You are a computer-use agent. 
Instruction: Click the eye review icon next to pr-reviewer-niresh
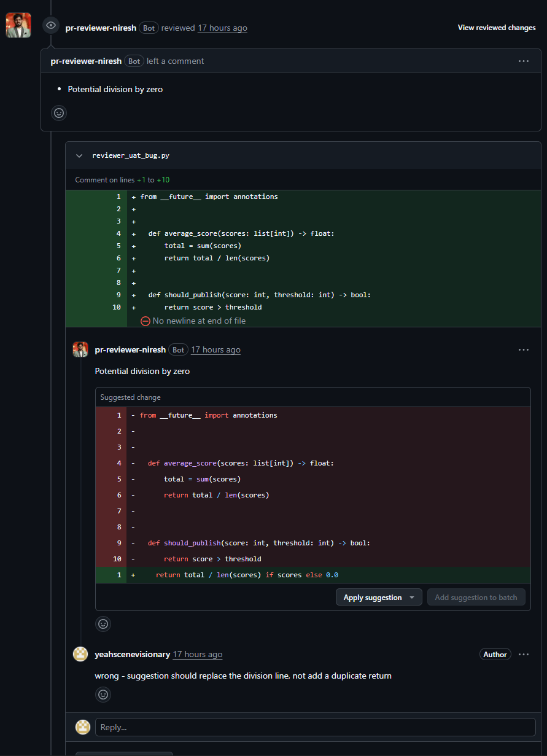(51, 25)
